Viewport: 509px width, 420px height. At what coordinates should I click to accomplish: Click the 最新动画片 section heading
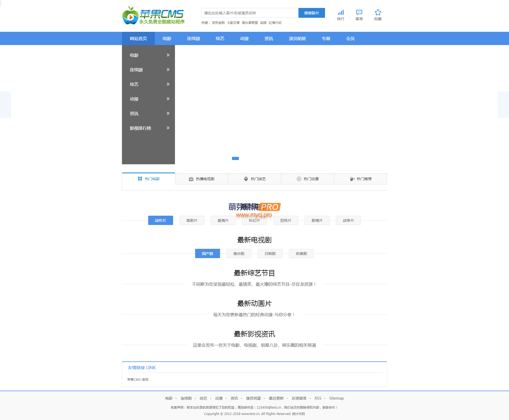[x=254, y=304]
